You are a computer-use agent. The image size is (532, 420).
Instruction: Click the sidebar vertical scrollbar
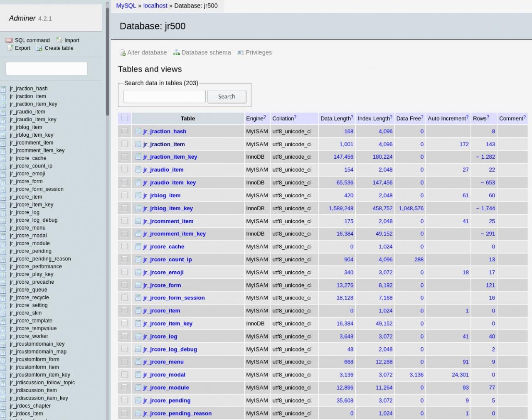[108, 62]
